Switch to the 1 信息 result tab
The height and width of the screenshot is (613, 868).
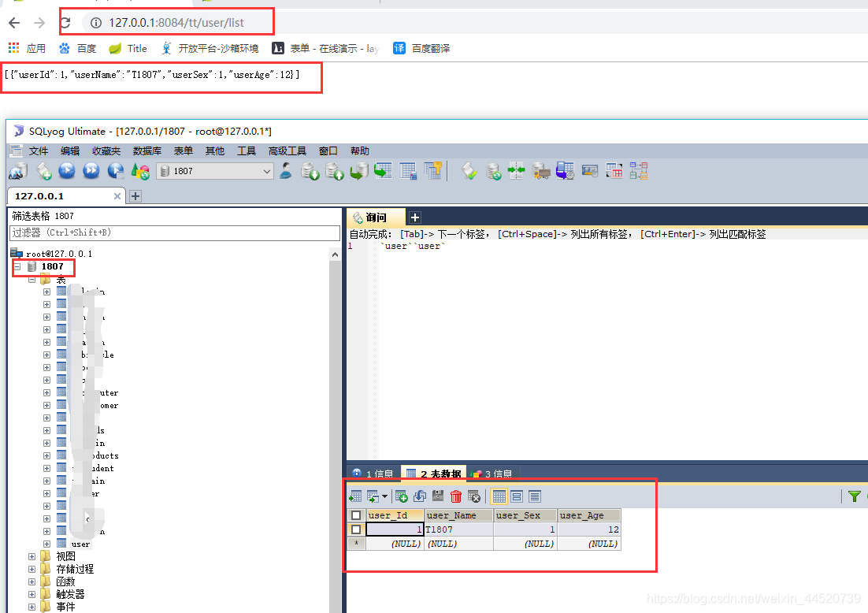373,474
